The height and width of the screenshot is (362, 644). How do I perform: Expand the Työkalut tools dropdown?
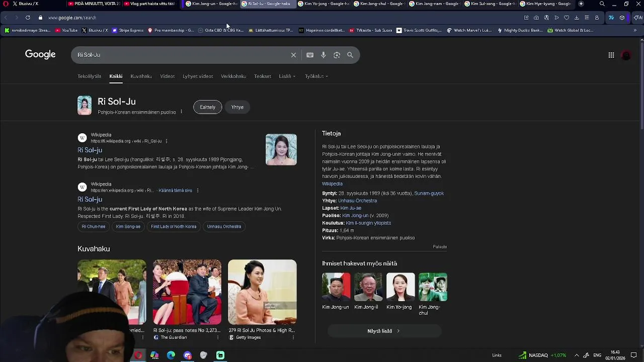(x=316, y=76)
